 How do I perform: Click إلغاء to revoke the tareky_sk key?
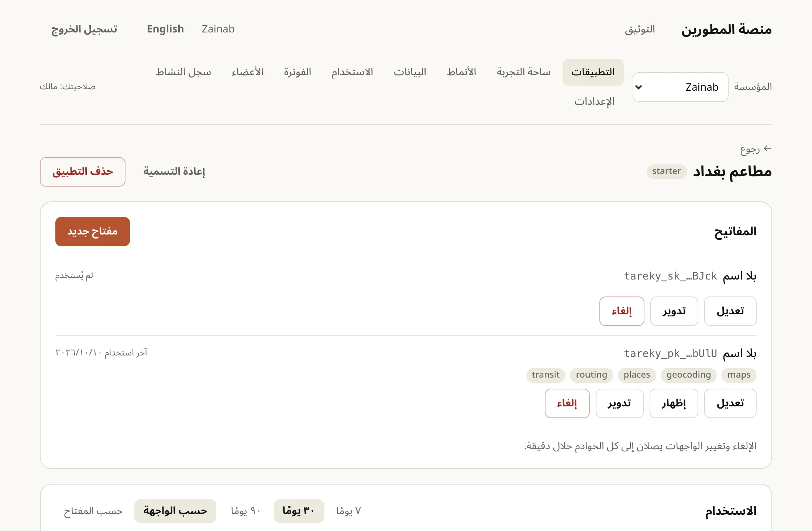coord(622,311)
